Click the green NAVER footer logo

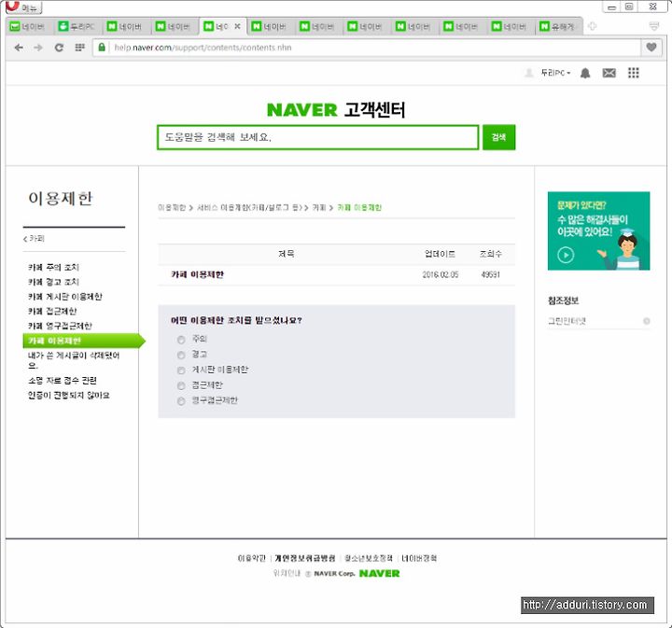click(379, 574)
